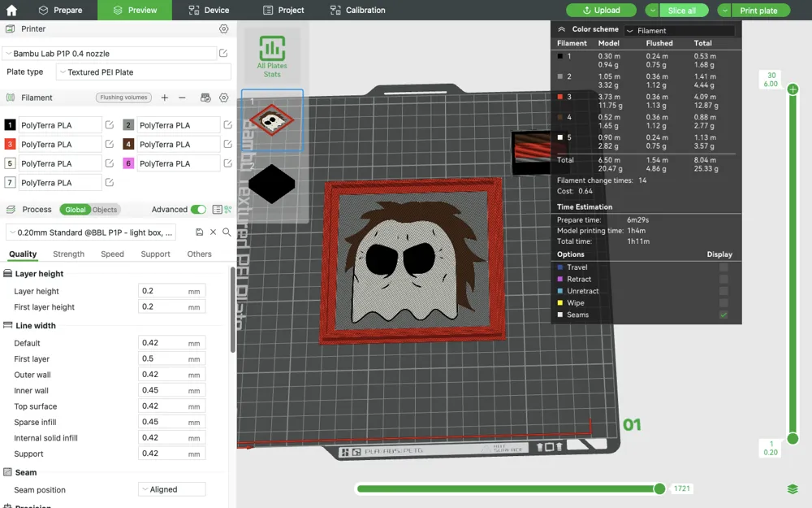Open the Printer settings gear icon
The height and width of the screenshot is (508, 812).
pyautogui.click(x=223, y=28)
